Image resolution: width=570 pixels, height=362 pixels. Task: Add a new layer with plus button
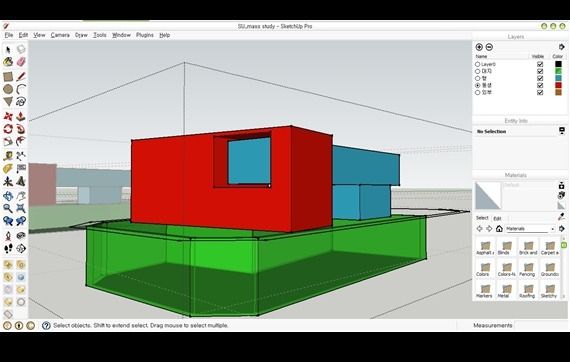479,47
